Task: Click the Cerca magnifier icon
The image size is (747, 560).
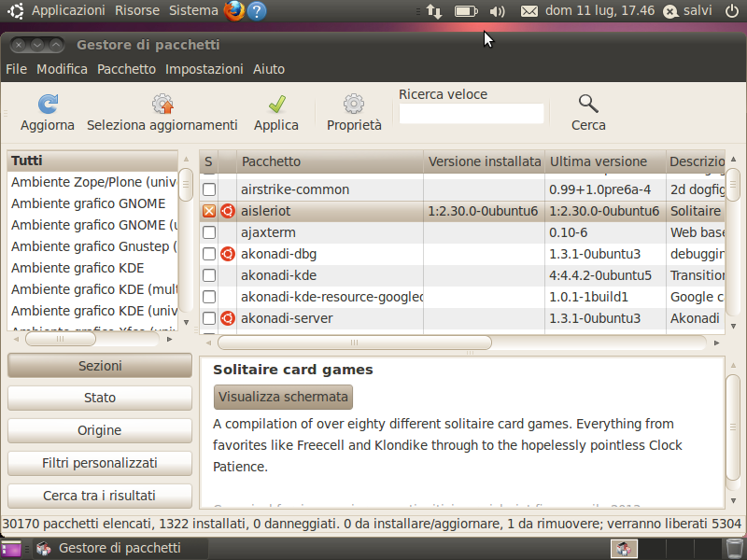Action: (x=588, y=104)
